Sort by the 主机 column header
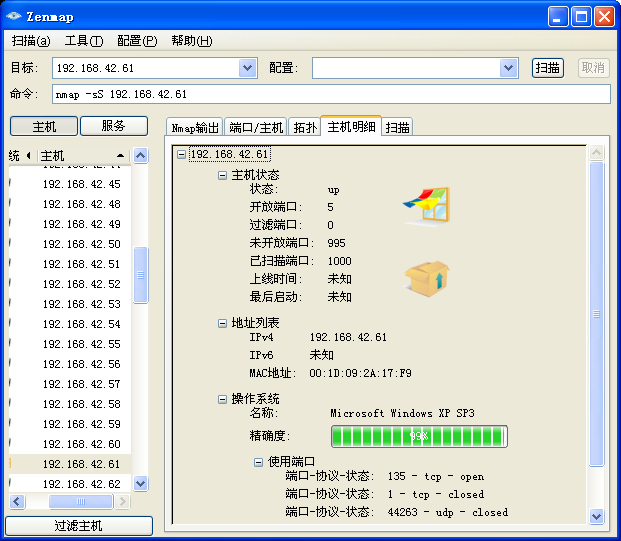The image size is (621, 541). coord(84,156)
